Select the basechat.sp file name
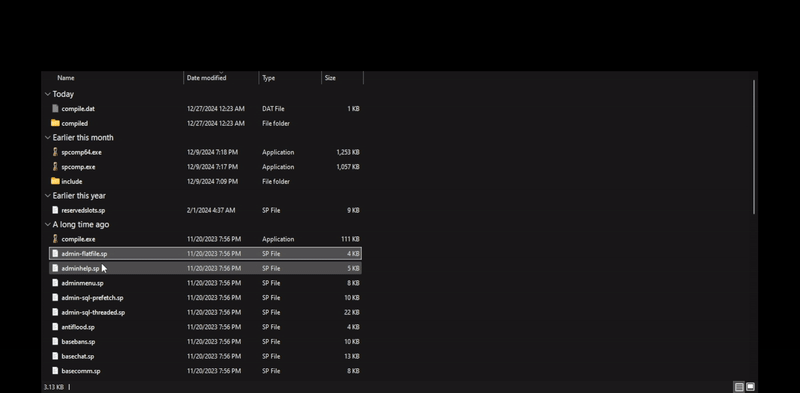800x393 pixels. click(78, 356)
